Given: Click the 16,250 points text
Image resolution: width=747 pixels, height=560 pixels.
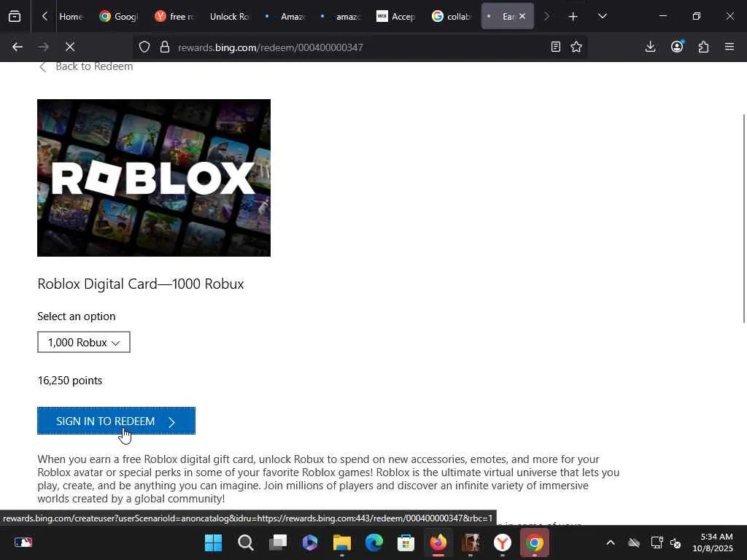Looking at the screenshot, I should click(70, 381).
